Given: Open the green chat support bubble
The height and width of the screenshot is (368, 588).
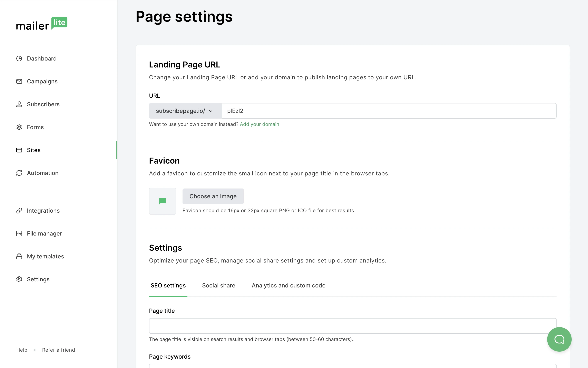Looking at the screenshot, I should [559, 339].
